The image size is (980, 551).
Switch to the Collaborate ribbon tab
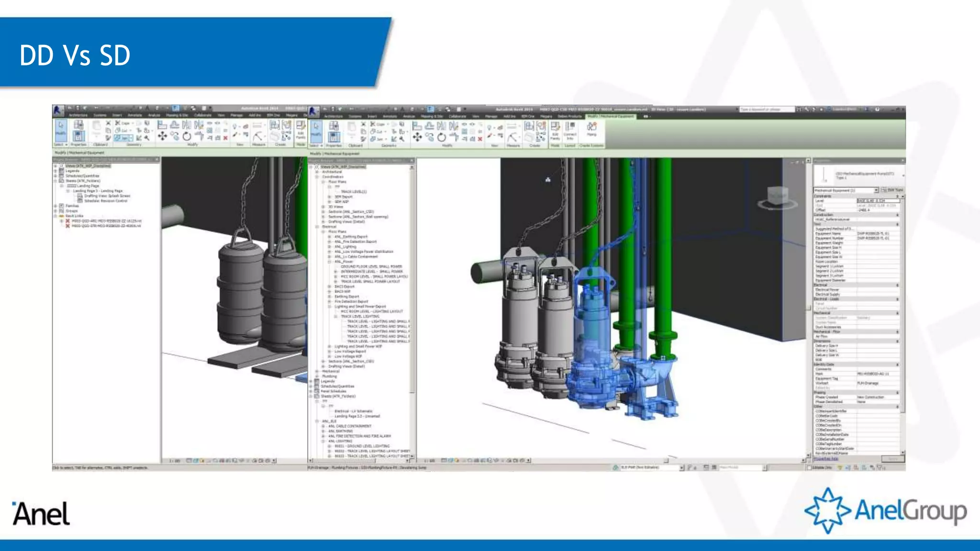457,116
